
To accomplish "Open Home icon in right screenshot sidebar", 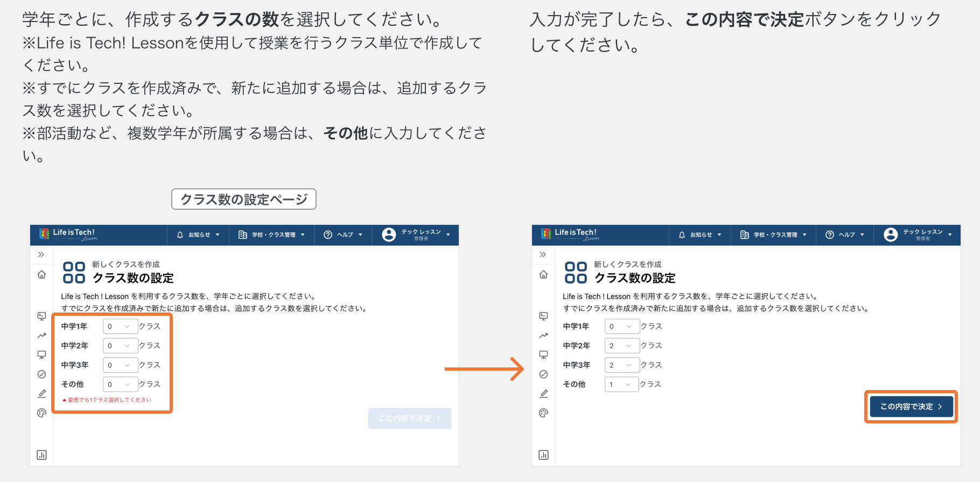I will tap(543, 274).
